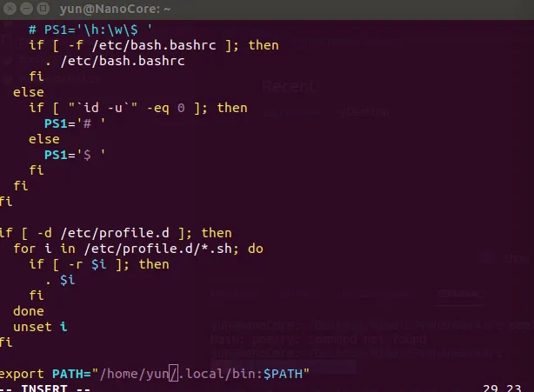Click the 'done' keyword
534x392 pixels.
[x=28, y=311]
